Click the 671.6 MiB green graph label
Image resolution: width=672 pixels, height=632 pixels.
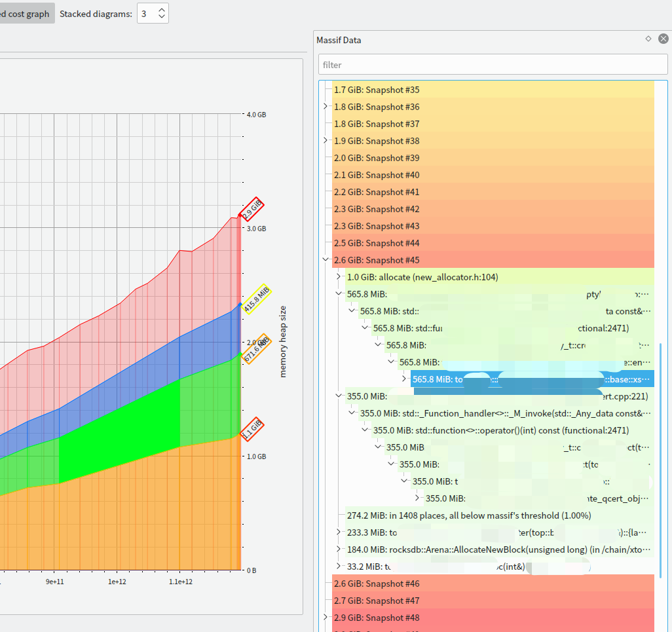point(257,348)
